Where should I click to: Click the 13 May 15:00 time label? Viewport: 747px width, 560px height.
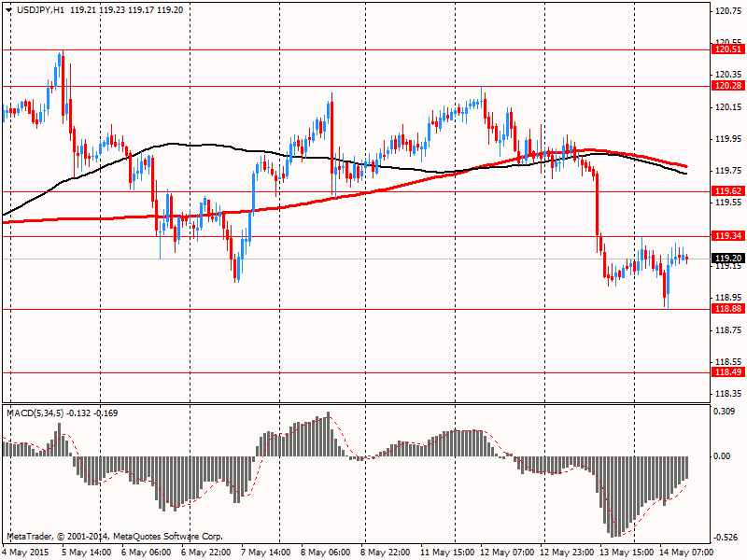(x=627, y=553)
